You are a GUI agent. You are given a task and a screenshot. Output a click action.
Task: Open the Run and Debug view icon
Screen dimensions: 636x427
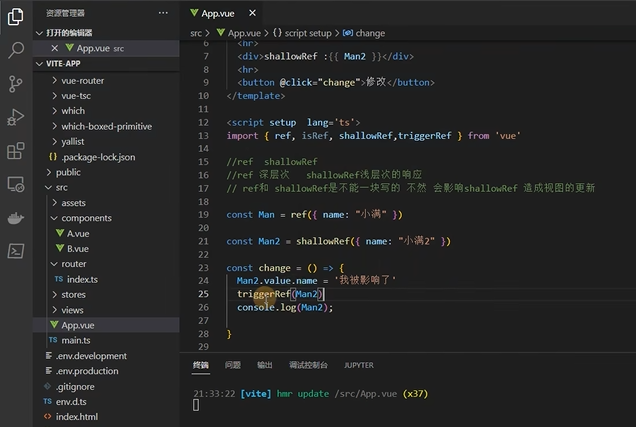pyautogui.click(x=15, y=118)
